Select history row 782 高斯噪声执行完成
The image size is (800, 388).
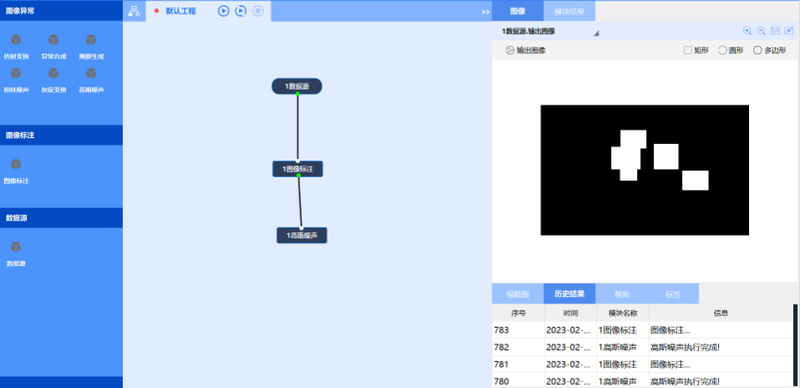(642, 347)
